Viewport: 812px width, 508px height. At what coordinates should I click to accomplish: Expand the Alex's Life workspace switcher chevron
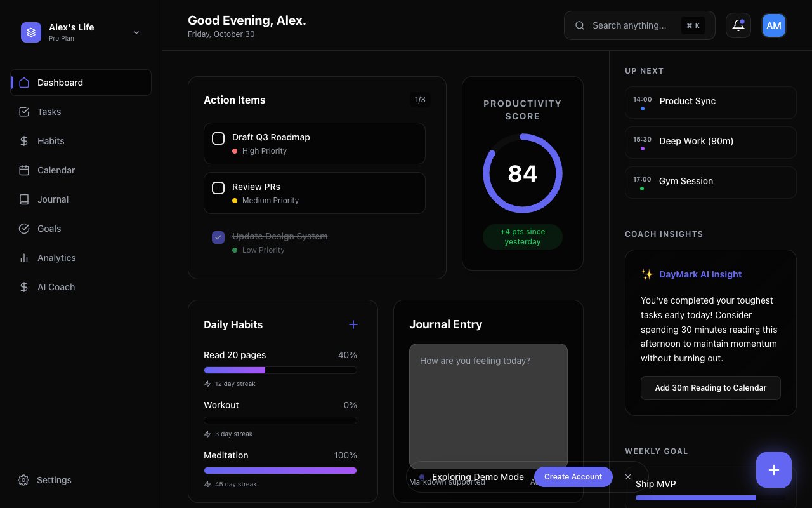tap(136, 32)
